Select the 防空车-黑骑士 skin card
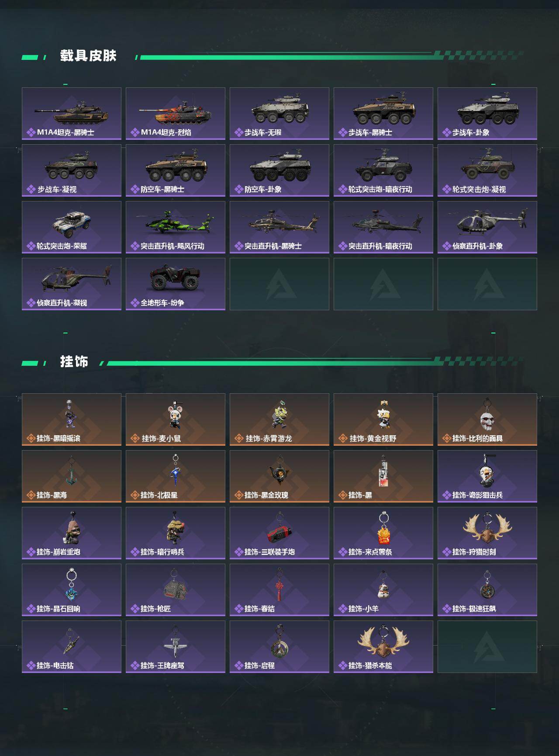 coord(176,170)
